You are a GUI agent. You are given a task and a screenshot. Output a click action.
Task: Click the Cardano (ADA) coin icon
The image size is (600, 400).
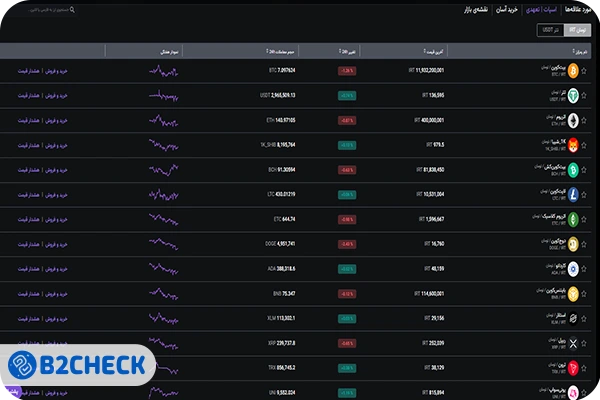[x=573, y=267]
